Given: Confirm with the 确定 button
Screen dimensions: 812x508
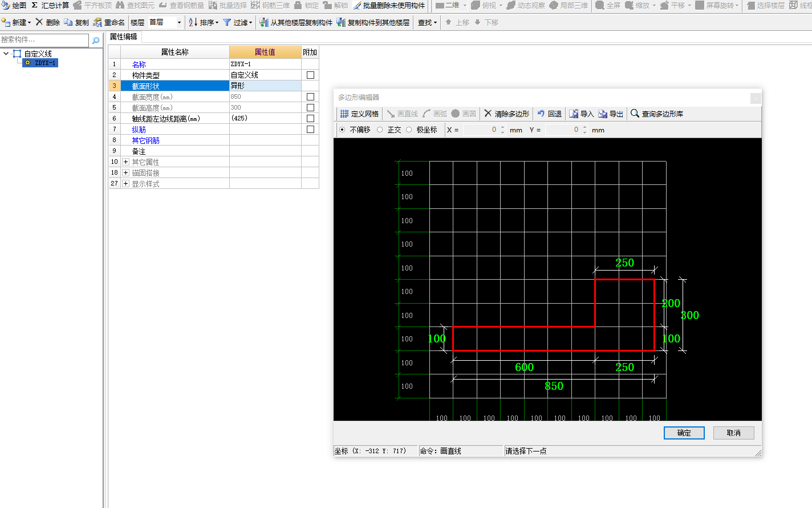Looking at the screenshot, I should click(x=684, y=433).
